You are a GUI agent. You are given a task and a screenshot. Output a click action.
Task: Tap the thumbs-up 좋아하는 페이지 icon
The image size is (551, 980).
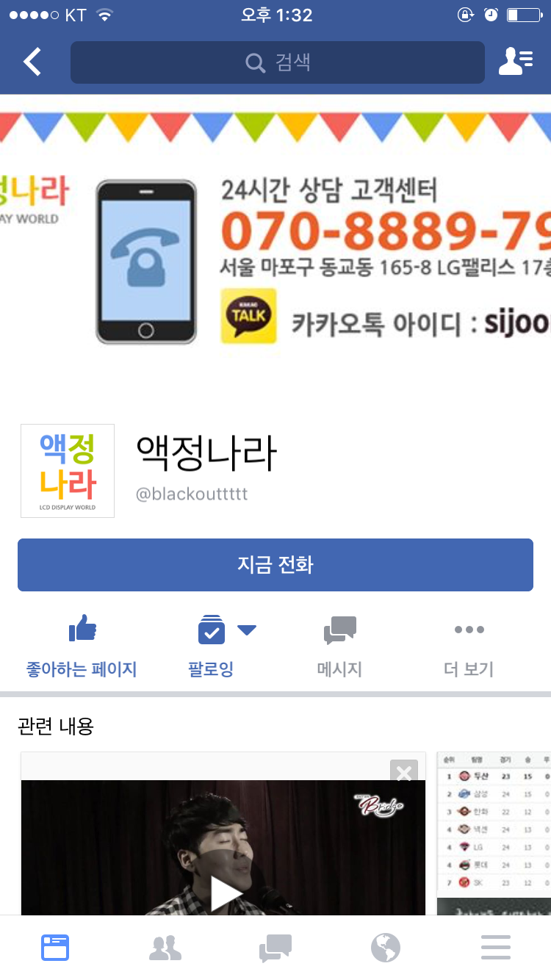(82, 629)
